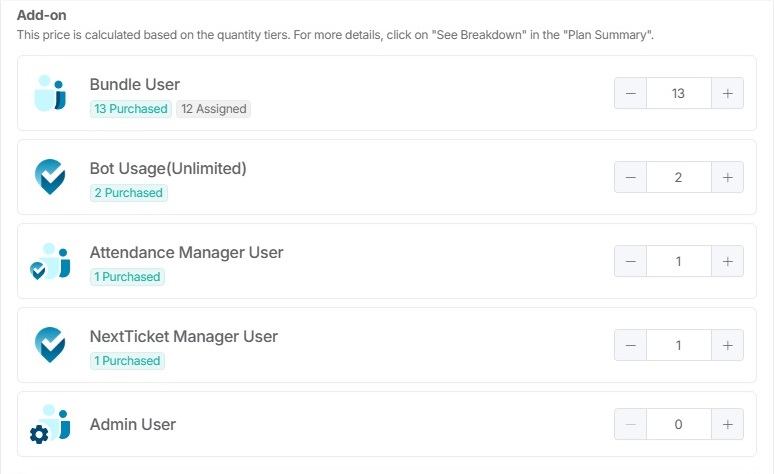Click the Attendance Manager User icon
The image size is (774, 474).
(x=50, y=261)
